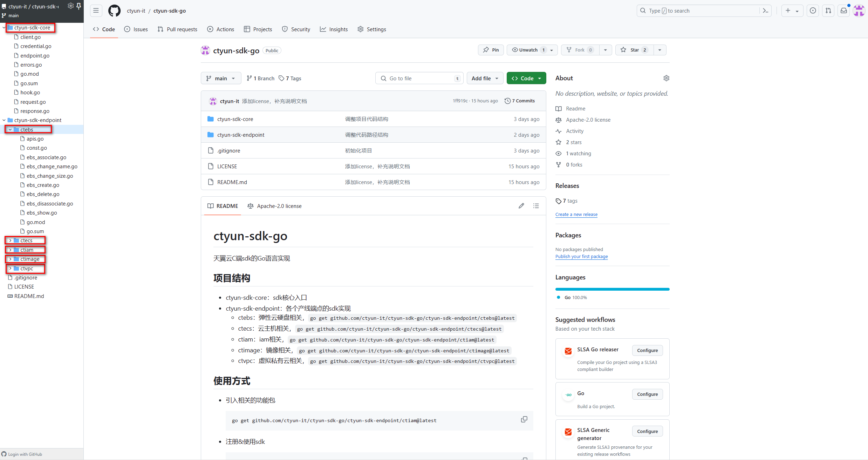Edit About section with gear icon
868x460 pixels.
coord(666,78)
